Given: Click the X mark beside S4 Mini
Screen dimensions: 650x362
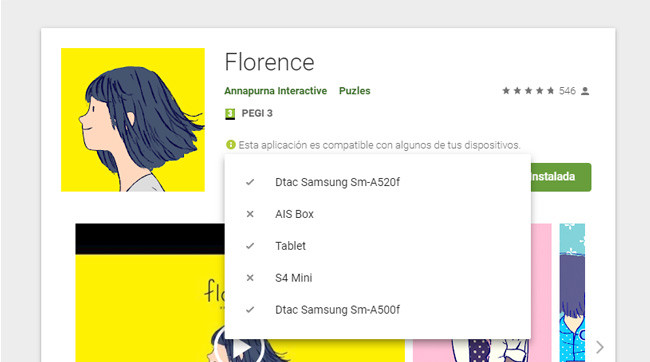Looking at the screenshot, I should 250,278.
